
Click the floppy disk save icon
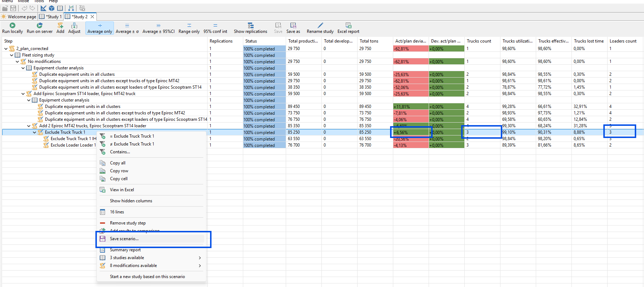(13, 8)
